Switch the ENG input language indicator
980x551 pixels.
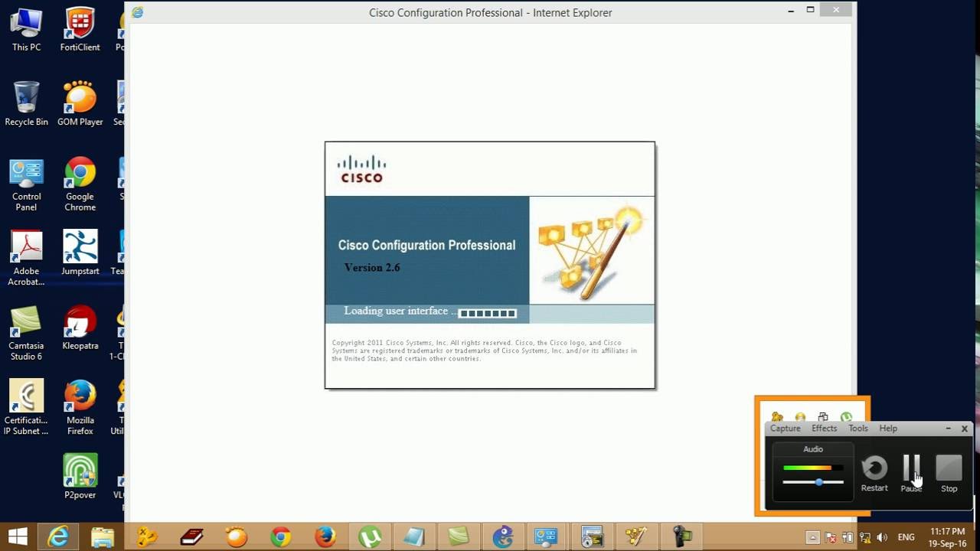[x=906, y=537]
